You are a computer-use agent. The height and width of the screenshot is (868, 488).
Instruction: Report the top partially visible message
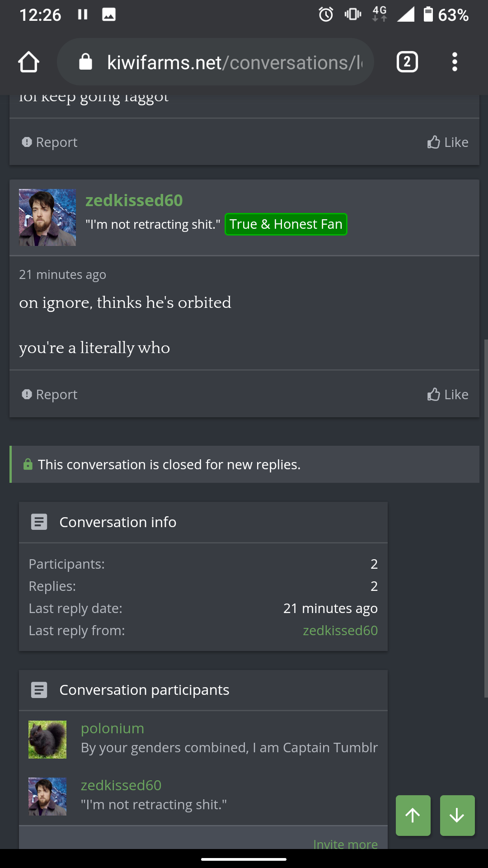[x=50, y=142]
